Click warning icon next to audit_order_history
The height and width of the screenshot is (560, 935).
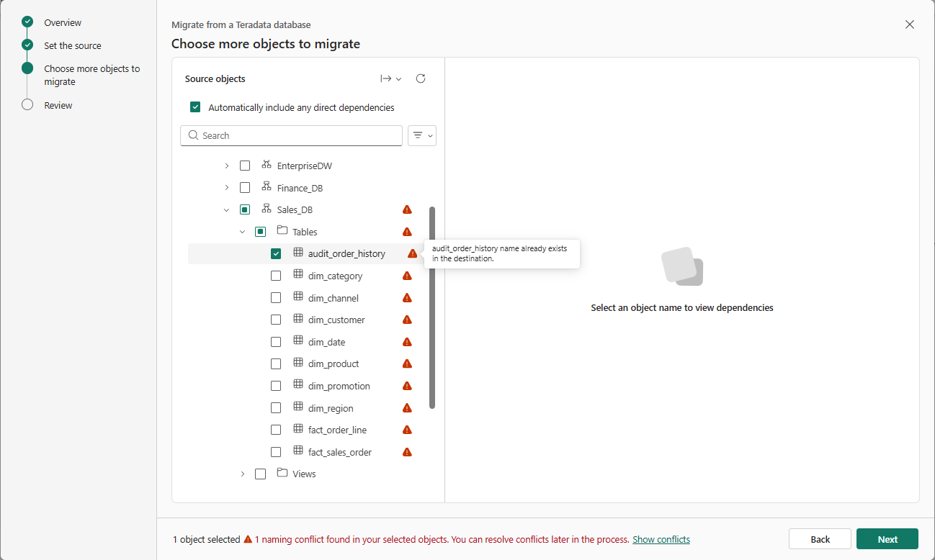tap(412, 253)
